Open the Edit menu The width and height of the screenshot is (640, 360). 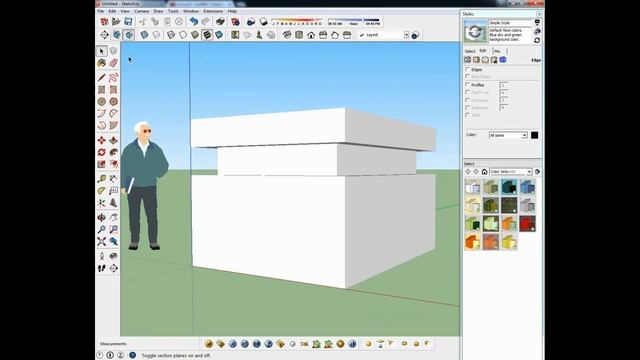click(x=112, y=11)
